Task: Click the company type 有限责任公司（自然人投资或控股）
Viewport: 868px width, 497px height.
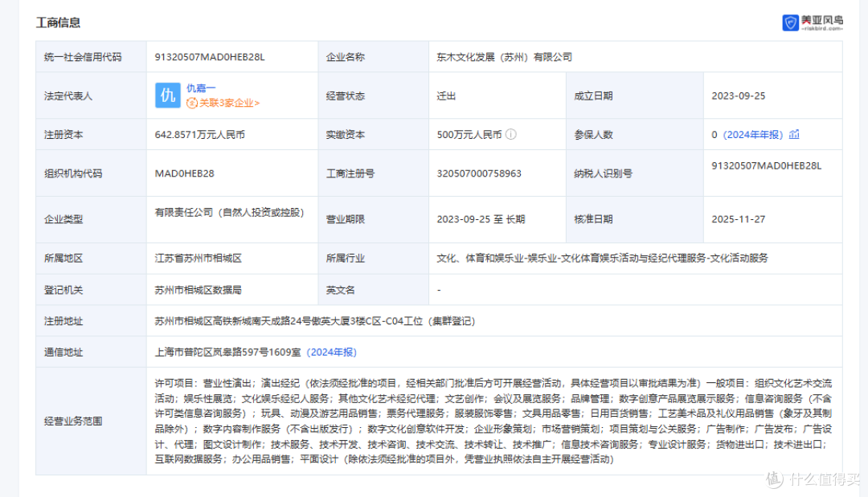Action: coord(229,212)
